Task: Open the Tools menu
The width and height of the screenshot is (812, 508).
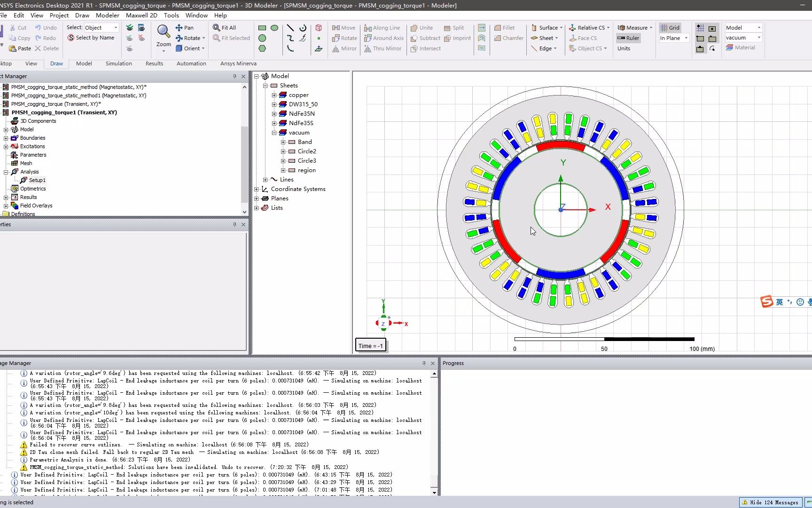Action: (171, 15)
